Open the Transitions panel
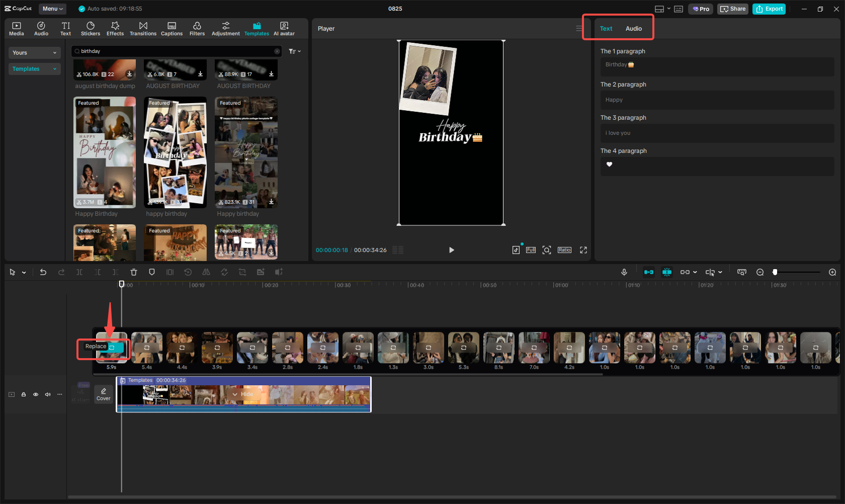The image size is (845, 504). tap(143, 28)
